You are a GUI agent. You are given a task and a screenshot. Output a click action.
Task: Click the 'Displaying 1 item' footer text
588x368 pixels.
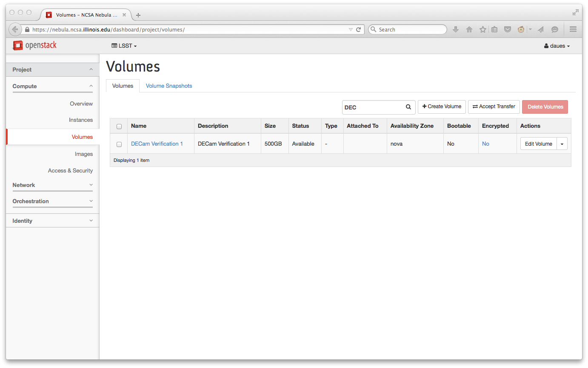tap(131, 160)
